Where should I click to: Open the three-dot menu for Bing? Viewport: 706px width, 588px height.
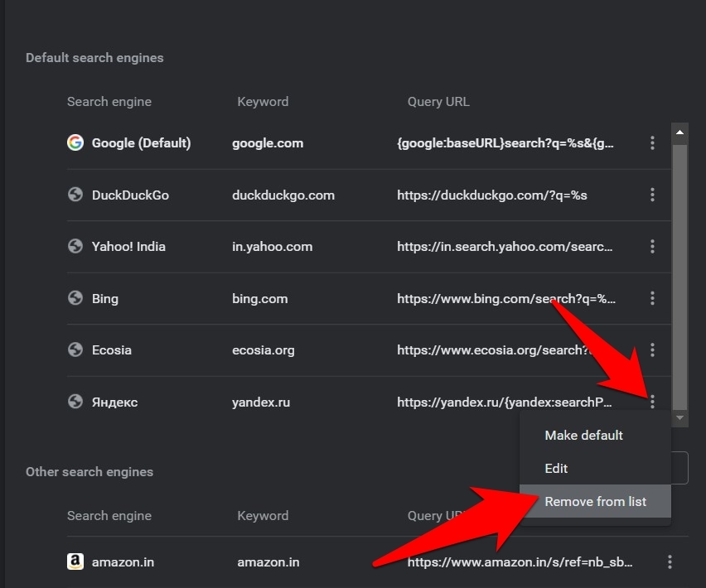pyautogui.click(x=652, y=298)
